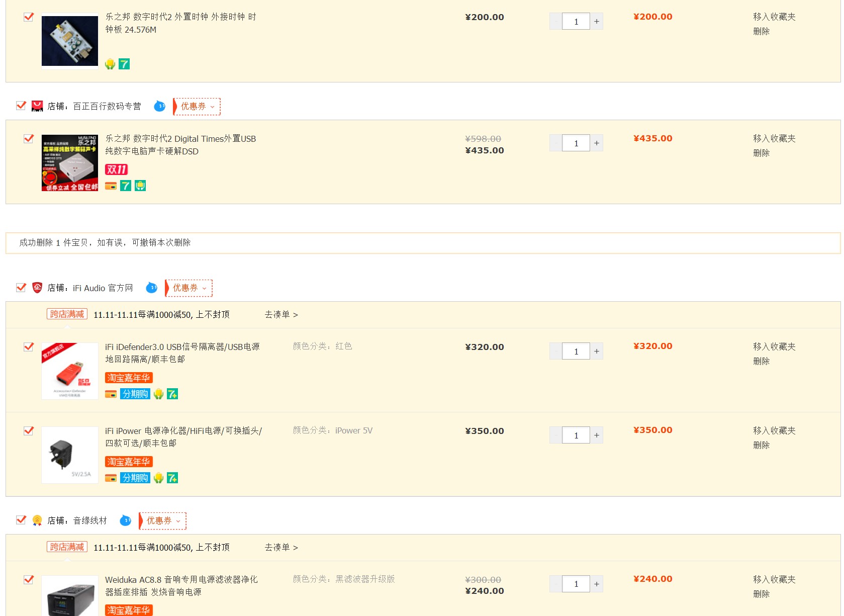Deselect the iFi iPower item checkbox

[29, 430]
